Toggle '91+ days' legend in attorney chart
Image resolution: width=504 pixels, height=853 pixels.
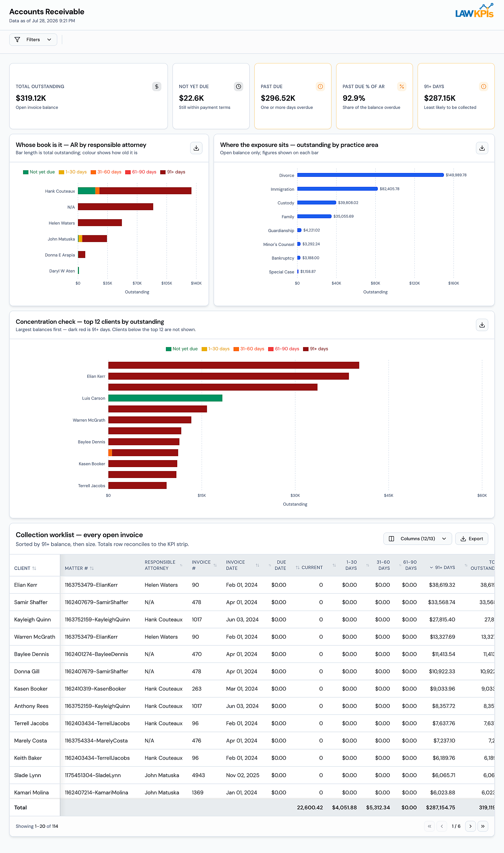coord(173,172)
